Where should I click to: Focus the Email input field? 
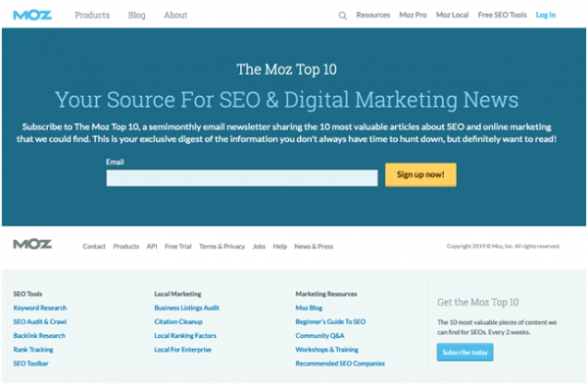point(242,177)
